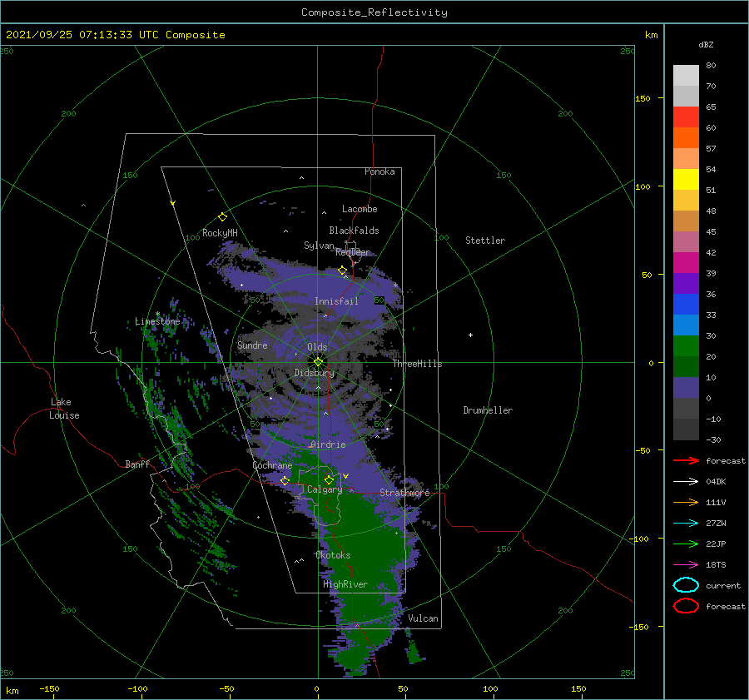
Task: Click the red forecast ellipse legend icon
Action: coord(686,606)
